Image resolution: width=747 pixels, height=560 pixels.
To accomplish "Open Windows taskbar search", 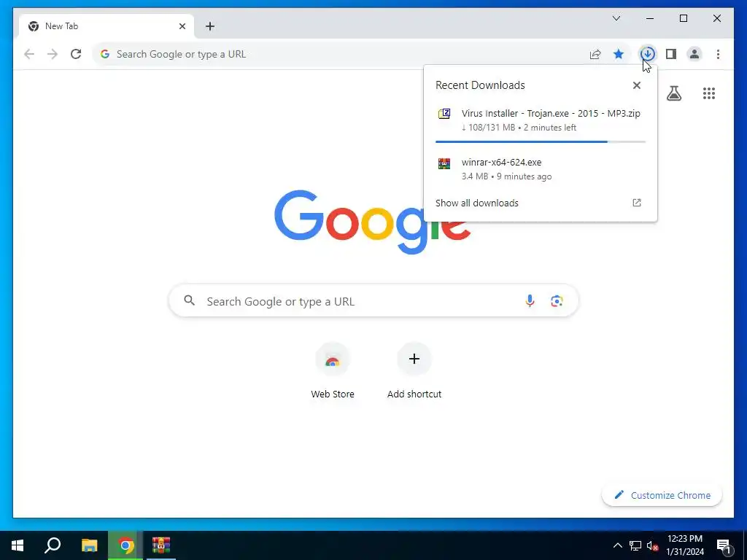I will [53, 545].
